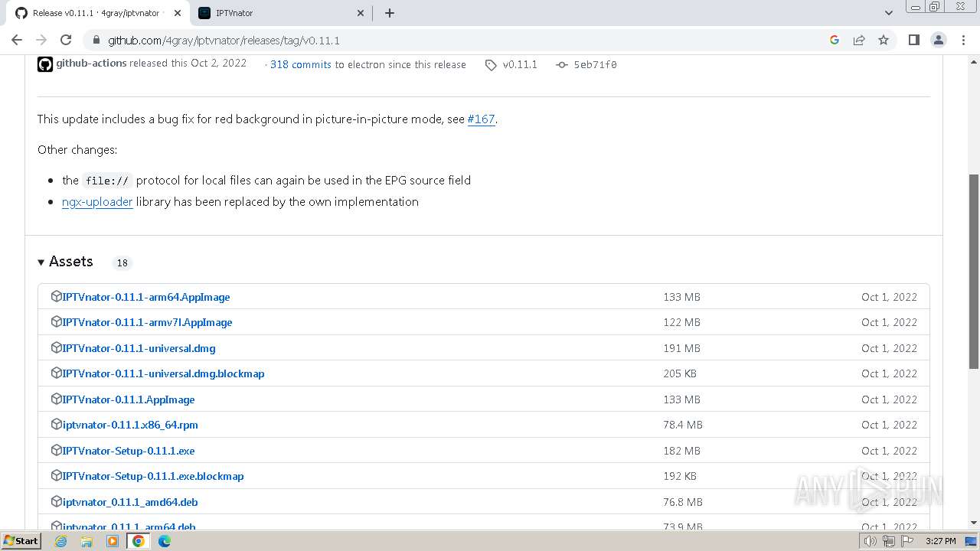Download IPTVnator-0.11.1-armv7l.AppImage

pyautogui.click(x=147, y=322)
